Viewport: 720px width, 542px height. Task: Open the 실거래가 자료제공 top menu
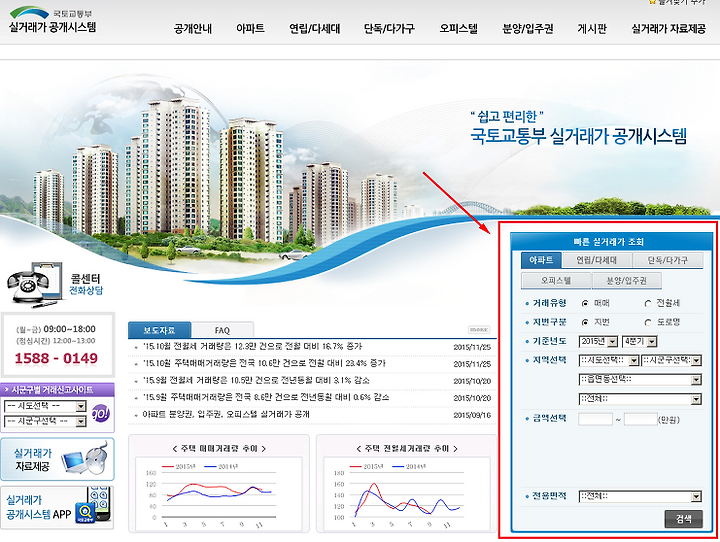click(669, 28)
